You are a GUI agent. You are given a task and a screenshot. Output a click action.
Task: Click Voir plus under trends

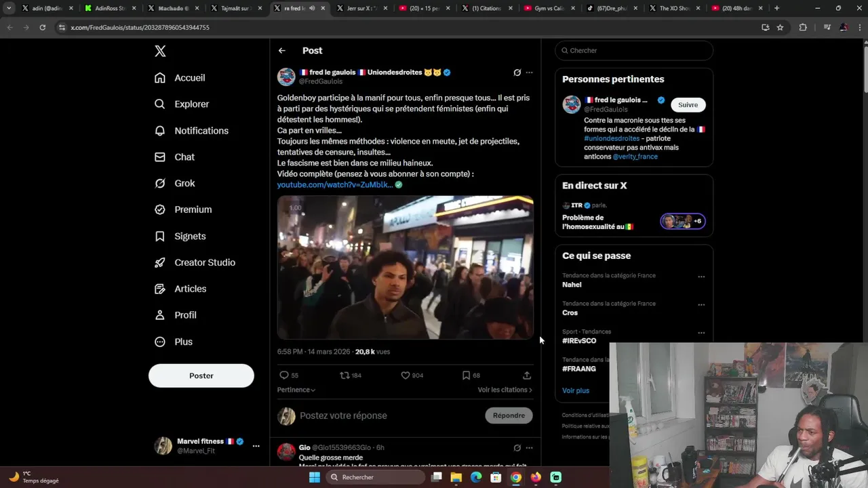[576, 391]
